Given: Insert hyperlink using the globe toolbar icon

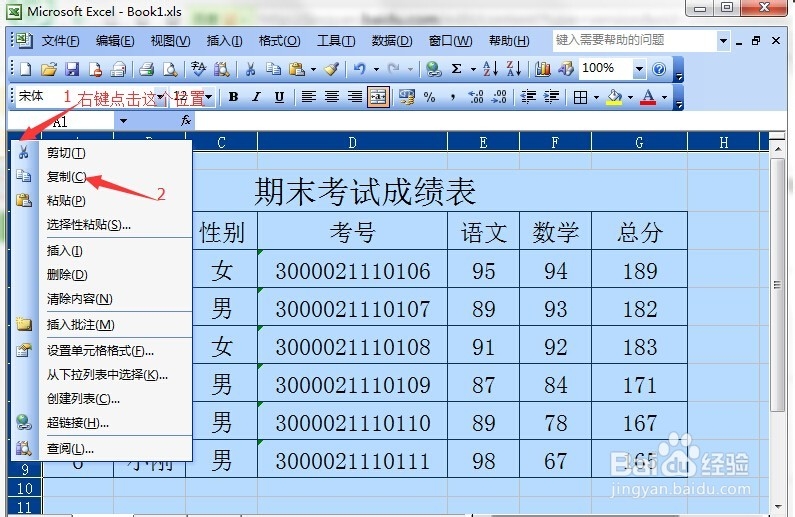Looking at the screenshot, I should (433, 69).
